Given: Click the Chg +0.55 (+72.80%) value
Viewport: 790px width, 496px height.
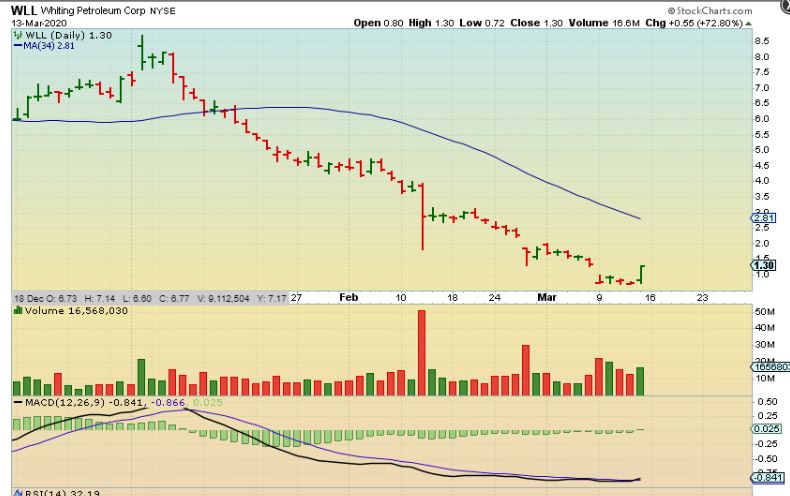Looking at the screenshot, I should (x=694, y=23).
